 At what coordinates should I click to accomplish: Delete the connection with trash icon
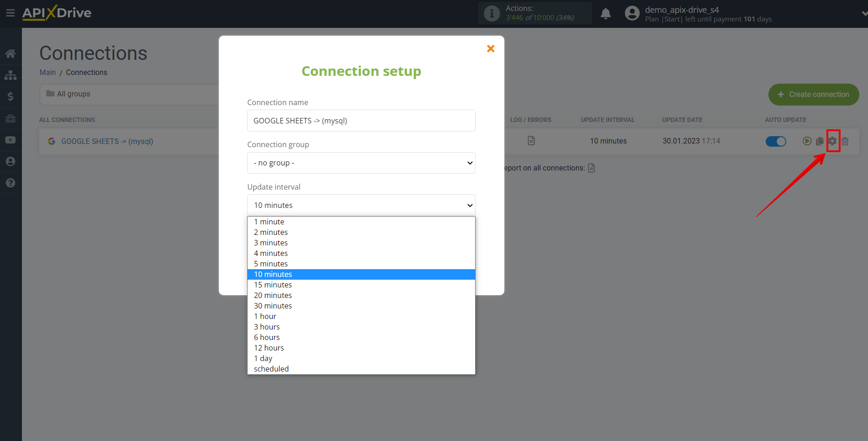[x=845, y=141]
